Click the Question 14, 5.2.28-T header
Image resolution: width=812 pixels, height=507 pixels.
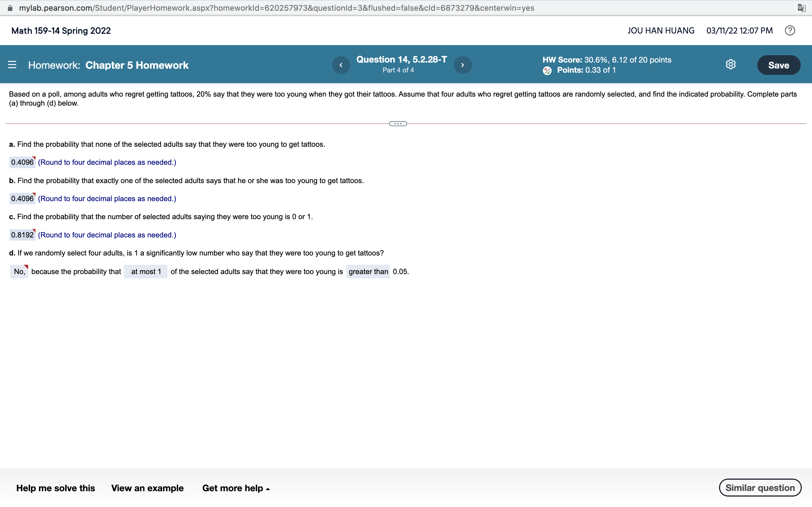click(x=401, y=59)
